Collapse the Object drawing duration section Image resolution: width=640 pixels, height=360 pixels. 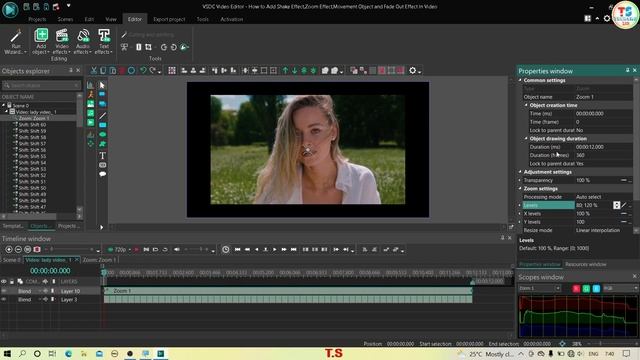[x=526, y=139]
